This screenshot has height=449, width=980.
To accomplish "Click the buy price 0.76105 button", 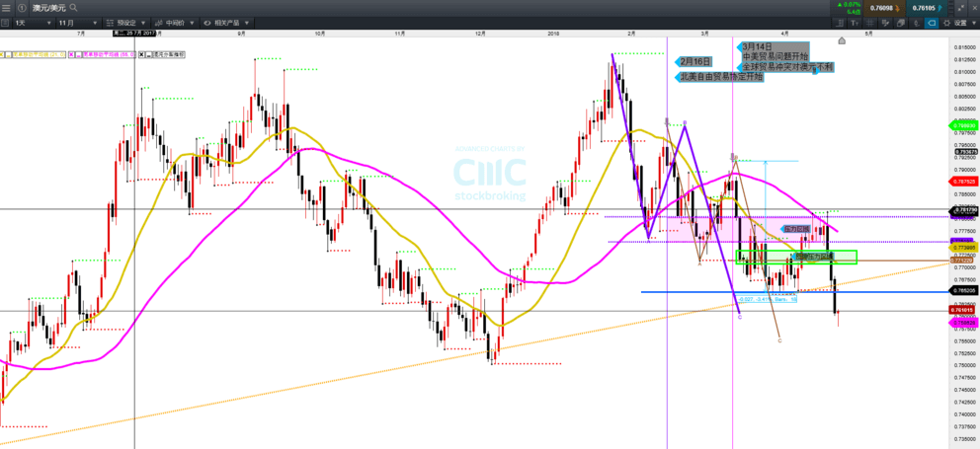I will 927,8.
